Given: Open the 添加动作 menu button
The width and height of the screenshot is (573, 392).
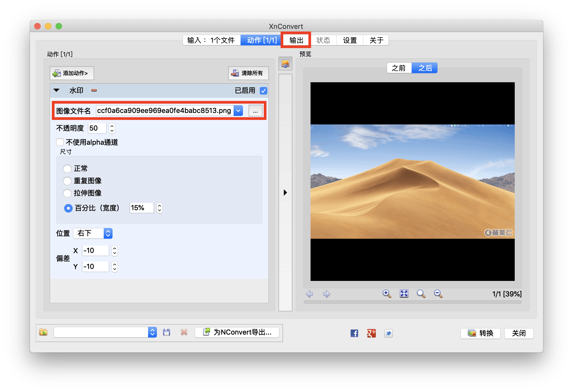Looking at the screenshot, I should (x=72, y=73).
